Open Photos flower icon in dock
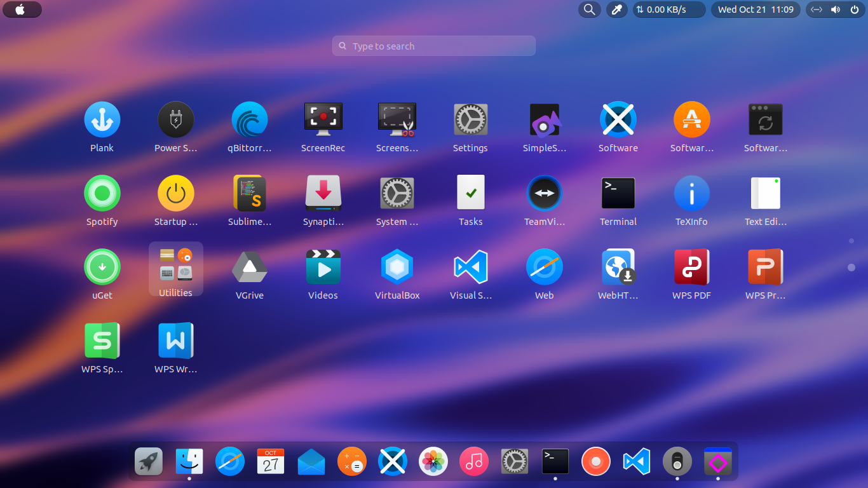Screen dimensions: 868x488 (x=433, y=461)
